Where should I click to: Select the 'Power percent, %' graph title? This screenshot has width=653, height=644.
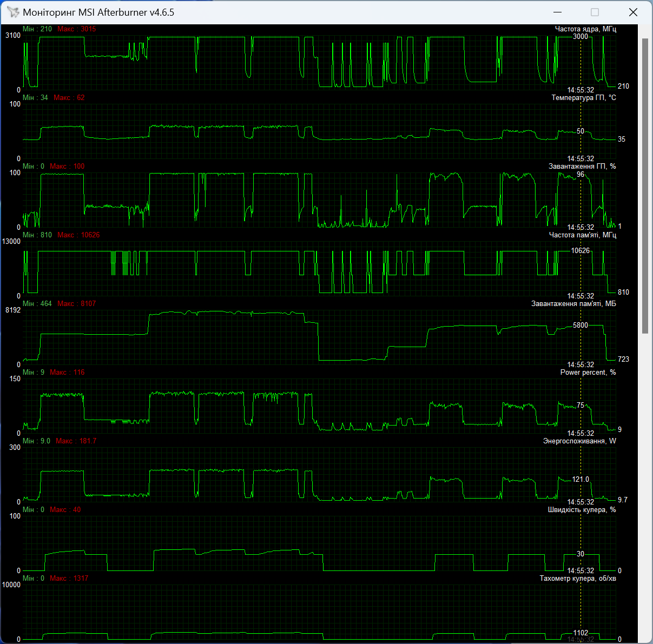pyautogui.click(x=588, y=373)
